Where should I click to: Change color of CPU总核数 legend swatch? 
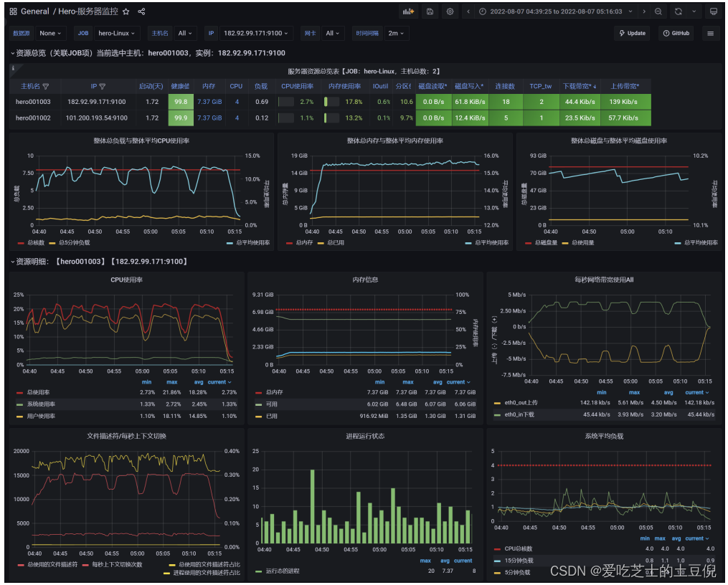click(497, 549)
